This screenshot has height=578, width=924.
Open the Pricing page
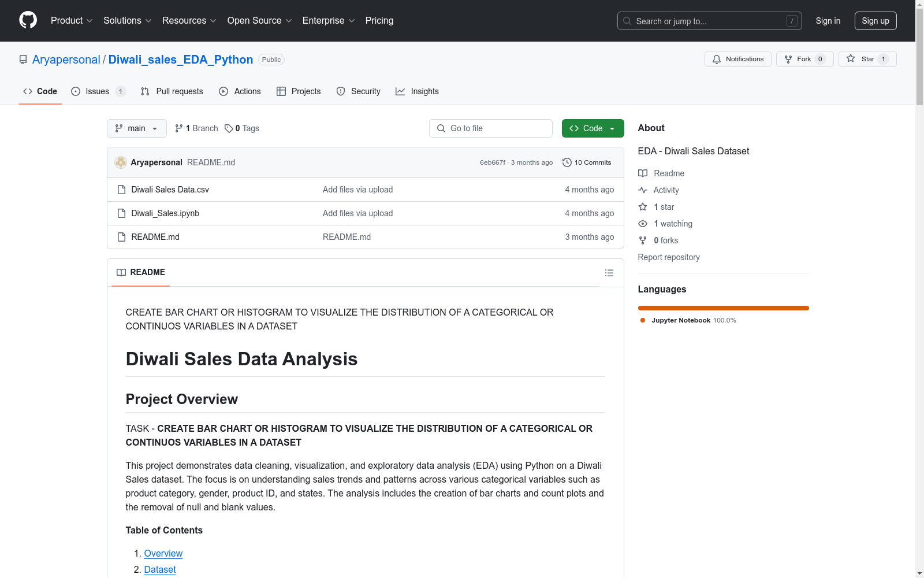(379, 21)
